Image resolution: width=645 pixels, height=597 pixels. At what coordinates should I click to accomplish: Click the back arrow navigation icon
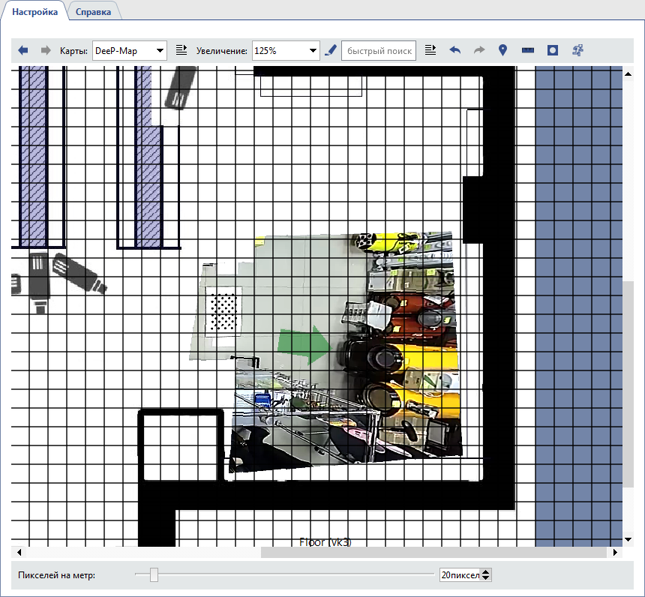click(x=23, y=50)
